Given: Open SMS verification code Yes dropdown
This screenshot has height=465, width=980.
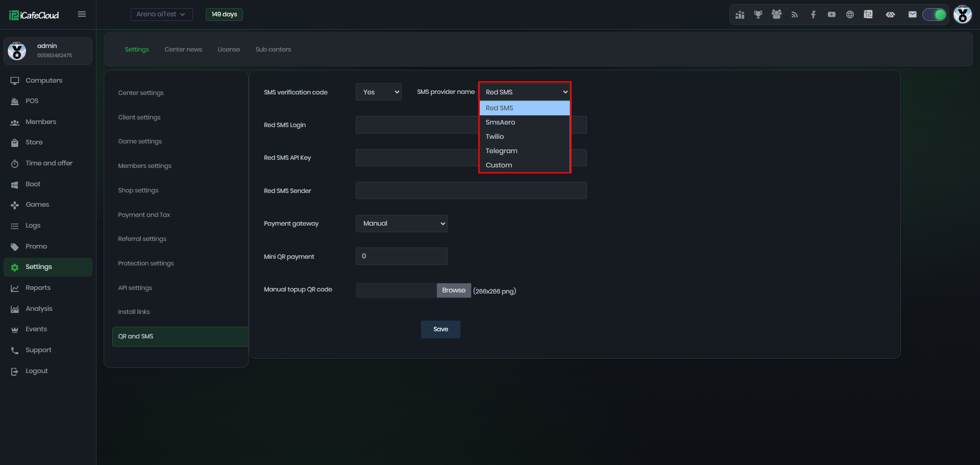Looking at the screenshot, I should pos(379,92).
